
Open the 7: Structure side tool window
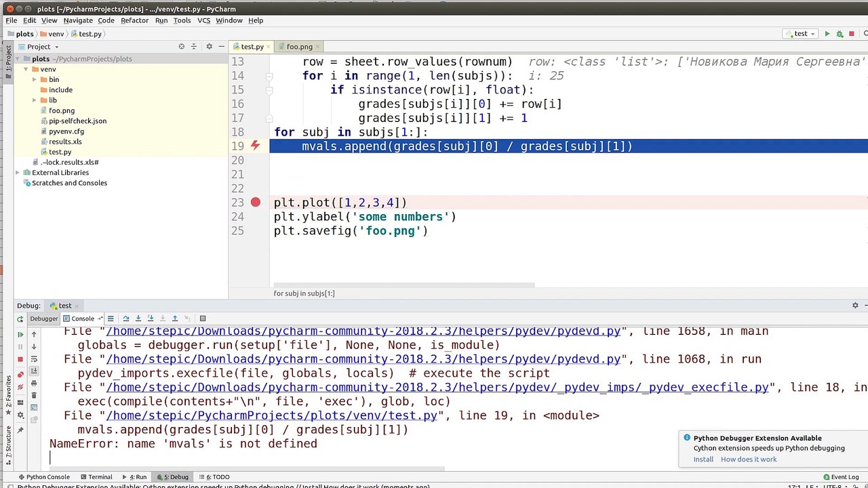click(8, 444)
